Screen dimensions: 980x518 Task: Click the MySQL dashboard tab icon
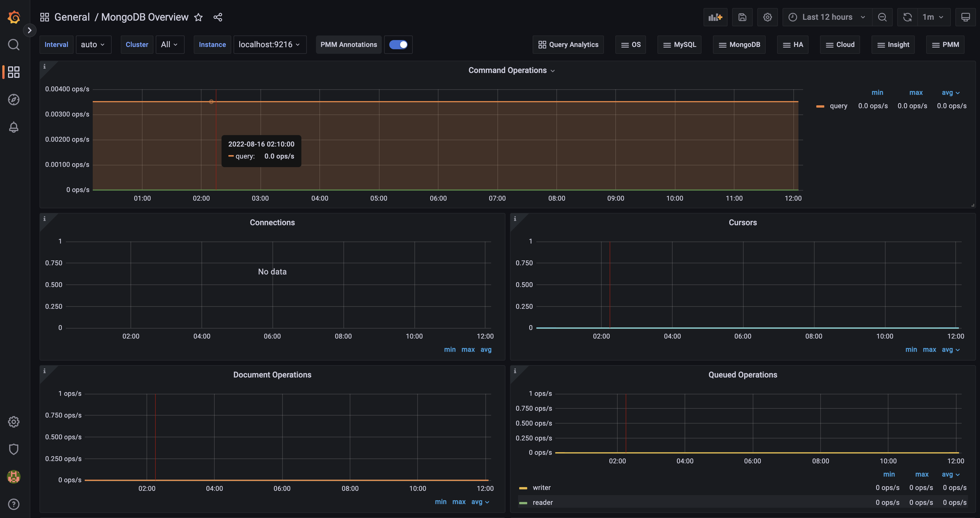667,44
